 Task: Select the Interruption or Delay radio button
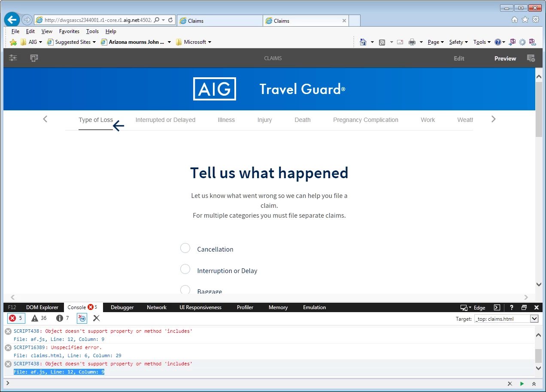coord(185,269)
